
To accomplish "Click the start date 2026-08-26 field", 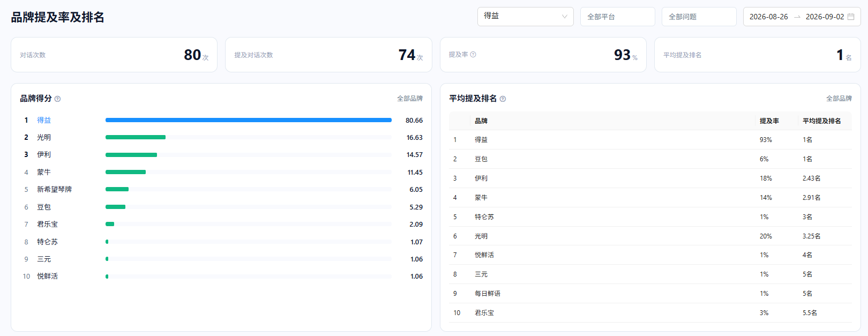I will click(x=768, y=17).
